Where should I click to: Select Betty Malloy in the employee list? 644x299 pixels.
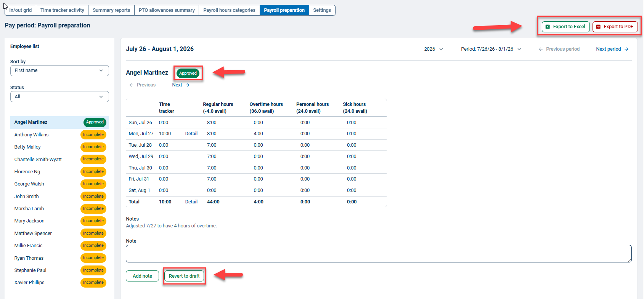(59, 147)
